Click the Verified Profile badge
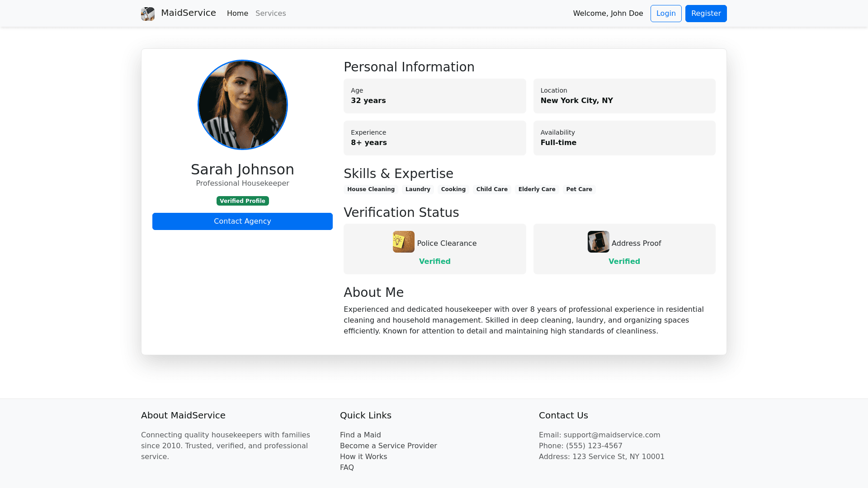The height and width of the screenshot is (488, 868). [242, 201]
